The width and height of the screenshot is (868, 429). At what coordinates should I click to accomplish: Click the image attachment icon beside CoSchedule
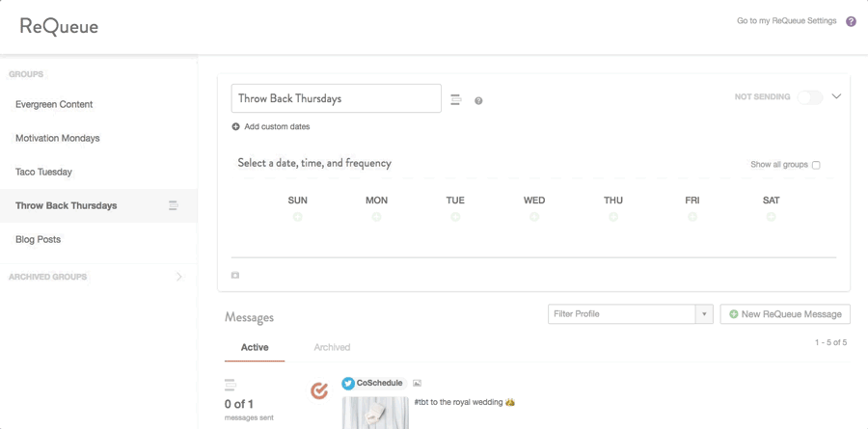[x=418, y=383]
